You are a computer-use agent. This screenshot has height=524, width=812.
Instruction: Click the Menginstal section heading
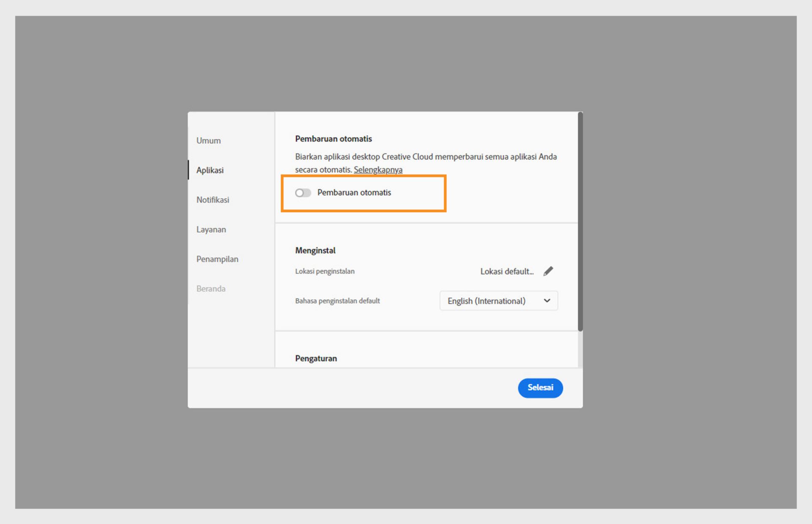315,250
